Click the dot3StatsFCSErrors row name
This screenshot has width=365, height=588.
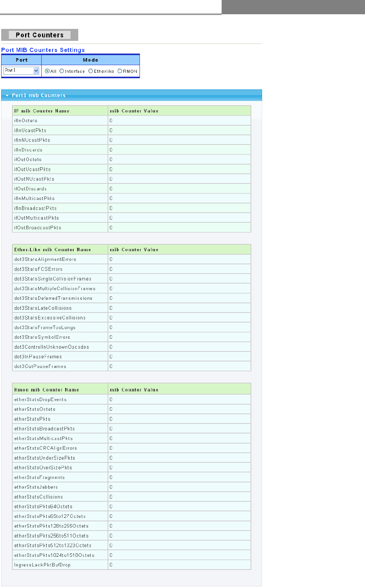[38, 269]
